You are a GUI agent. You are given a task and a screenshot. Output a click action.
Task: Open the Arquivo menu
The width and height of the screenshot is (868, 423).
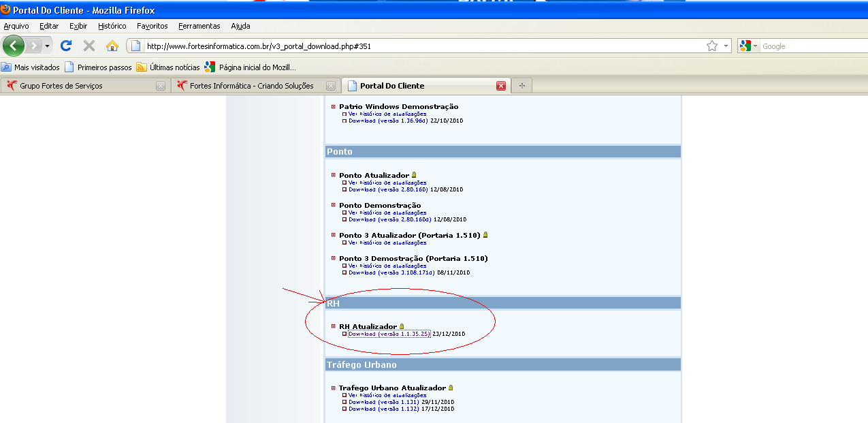(16, 26)
